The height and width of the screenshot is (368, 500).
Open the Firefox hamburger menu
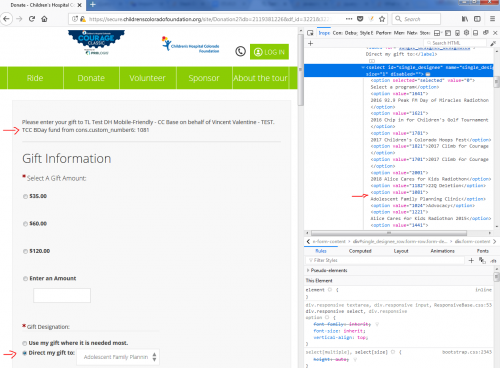(492, 19)
